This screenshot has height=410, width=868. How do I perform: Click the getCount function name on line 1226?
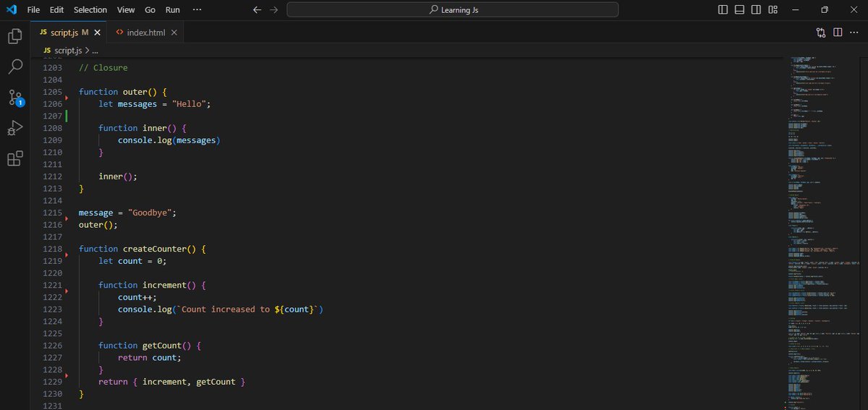[x=162, y=345]
